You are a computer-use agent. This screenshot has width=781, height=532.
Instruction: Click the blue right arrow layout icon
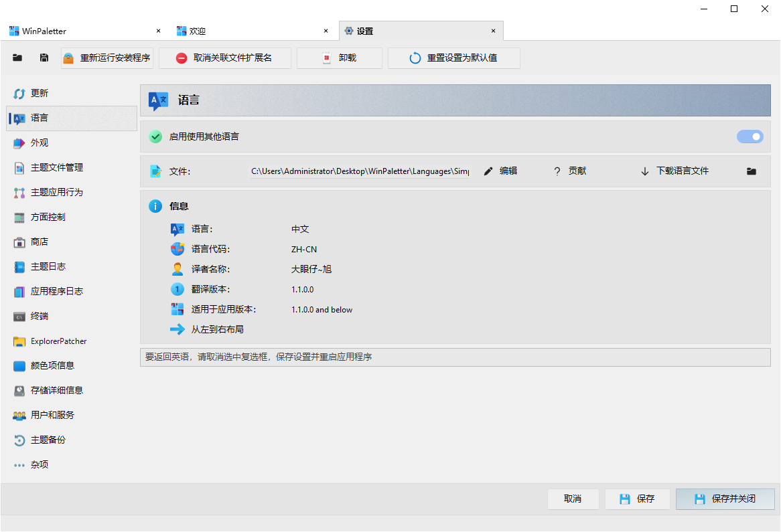[177, 329]
